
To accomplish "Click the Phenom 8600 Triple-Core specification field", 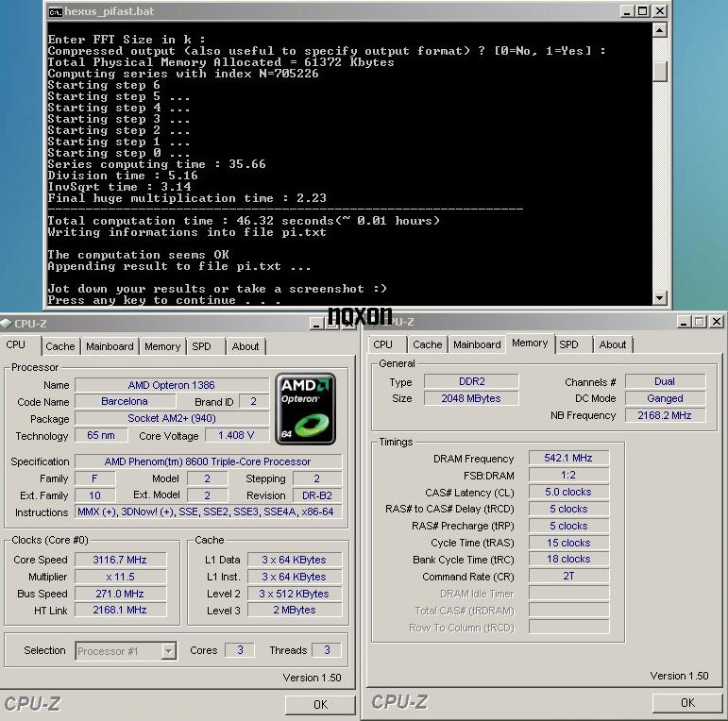I will [x=208, y=461].
